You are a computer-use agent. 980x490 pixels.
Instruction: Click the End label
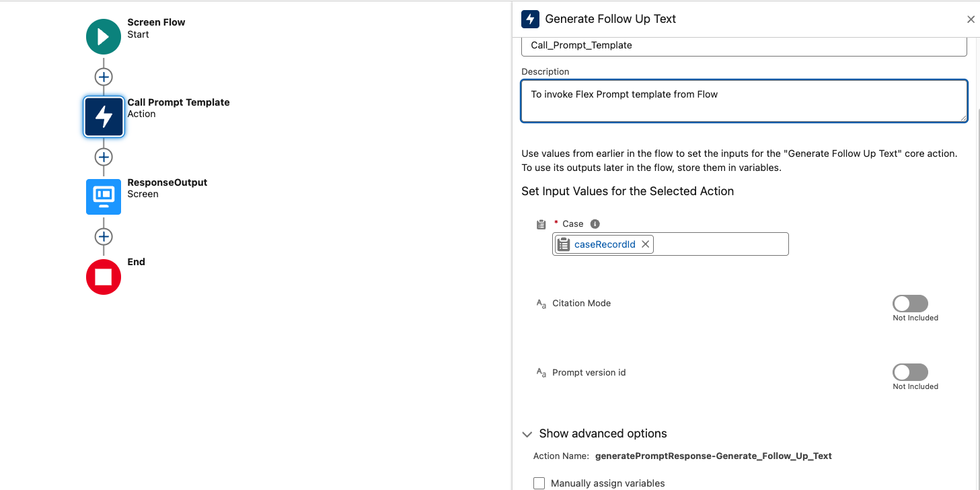(136, 262)
